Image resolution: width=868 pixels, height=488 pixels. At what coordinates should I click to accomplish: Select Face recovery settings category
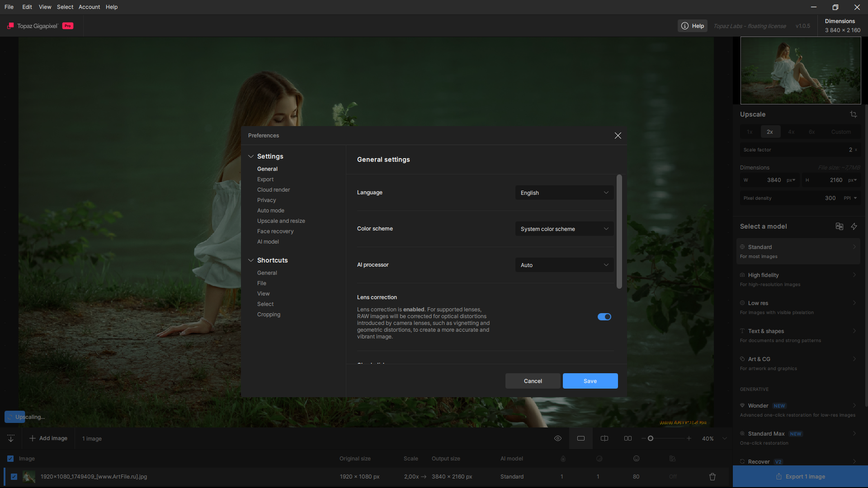point(275,231)
